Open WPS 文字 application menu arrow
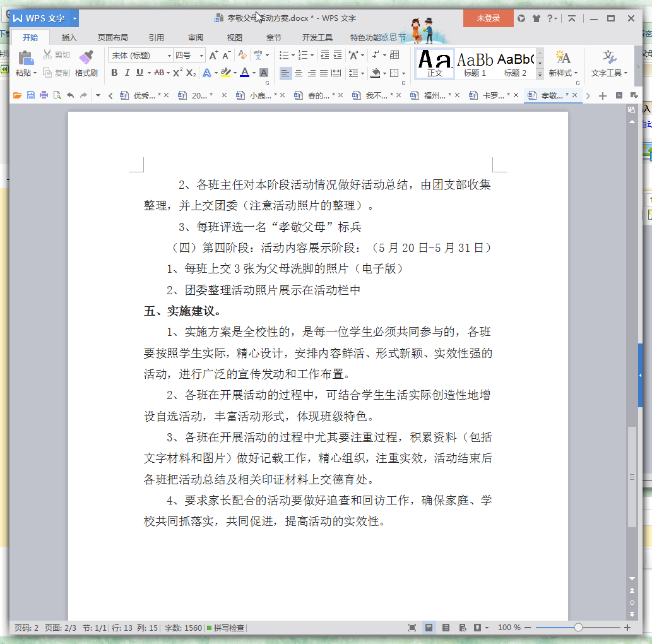 75,18
